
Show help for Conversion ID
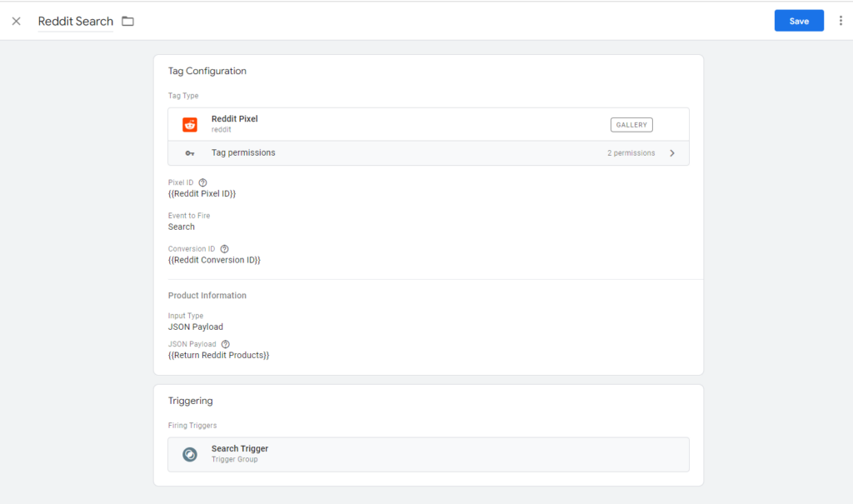(224, 249)
